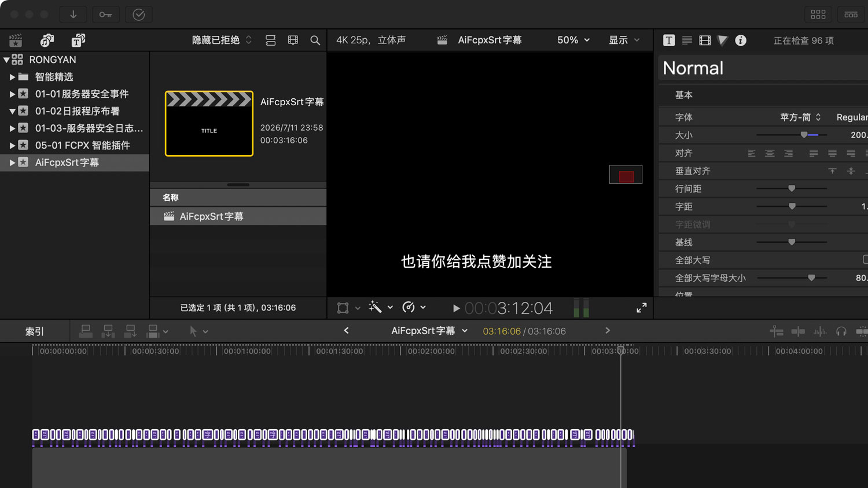Viewport: 868px width, 488px height.
Task: Toggle snapping in the timeline
Action: (862, 331)
